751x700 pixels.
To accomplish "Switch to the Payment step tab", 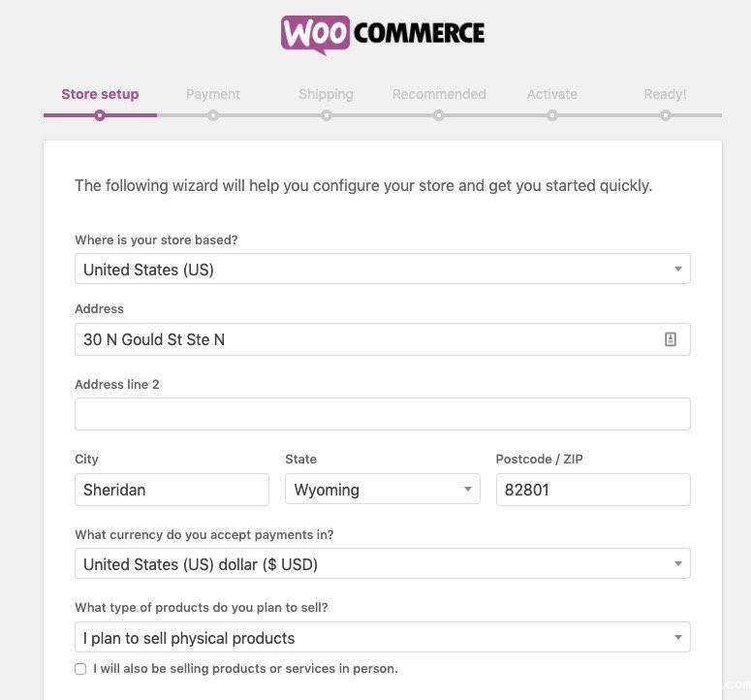I will tap(213, 94).
